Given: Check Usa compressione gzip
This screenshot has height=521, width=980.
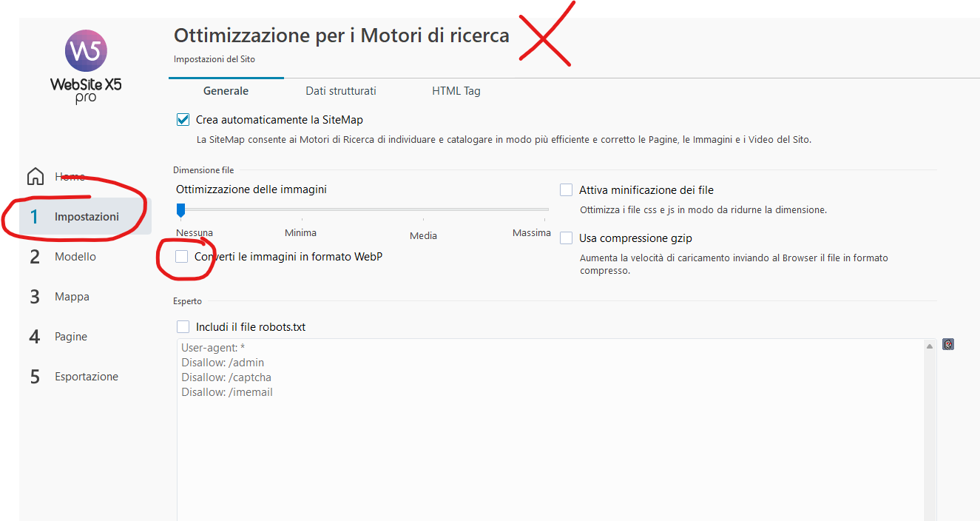Looking at the screenshot, I should coord(567,238).
